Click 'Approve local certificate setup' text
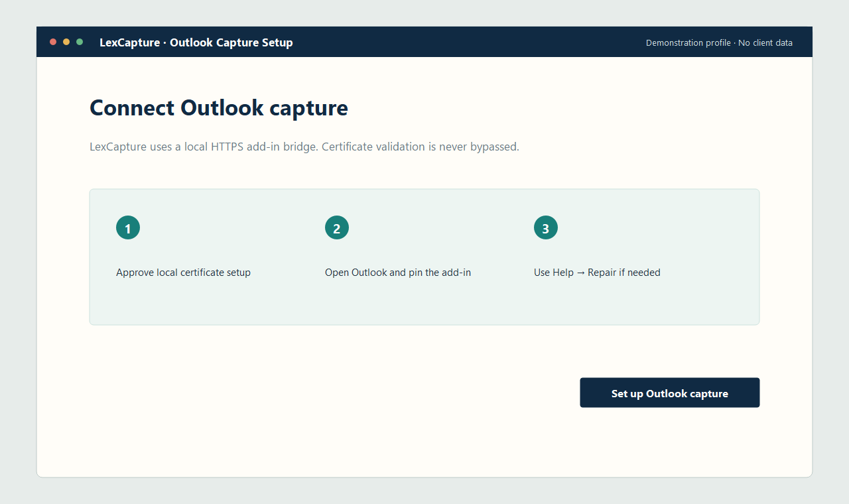Image resolution: width=849 pixels, height=504 pixels. point(183,273)
